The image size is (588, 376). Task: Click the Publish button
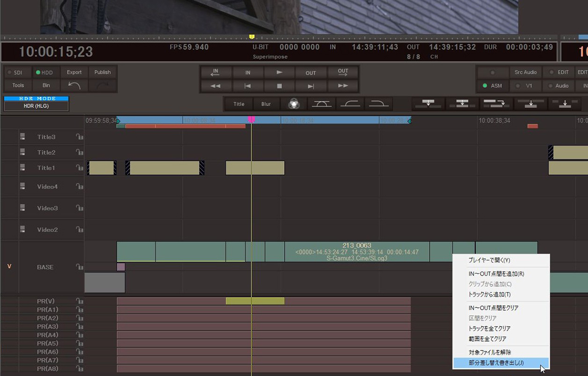102,72
